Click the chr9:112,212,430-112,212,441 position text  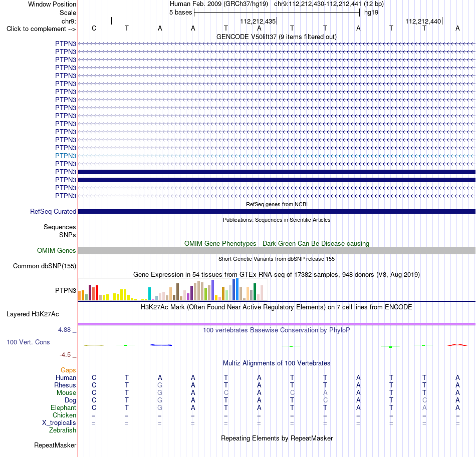[318, 4]
